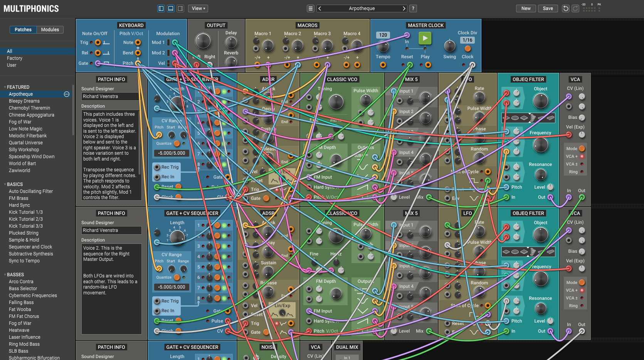Screen dimensions: 644x360
Task: Collapse the BASSES patch category
Action: tap(5, 275)
